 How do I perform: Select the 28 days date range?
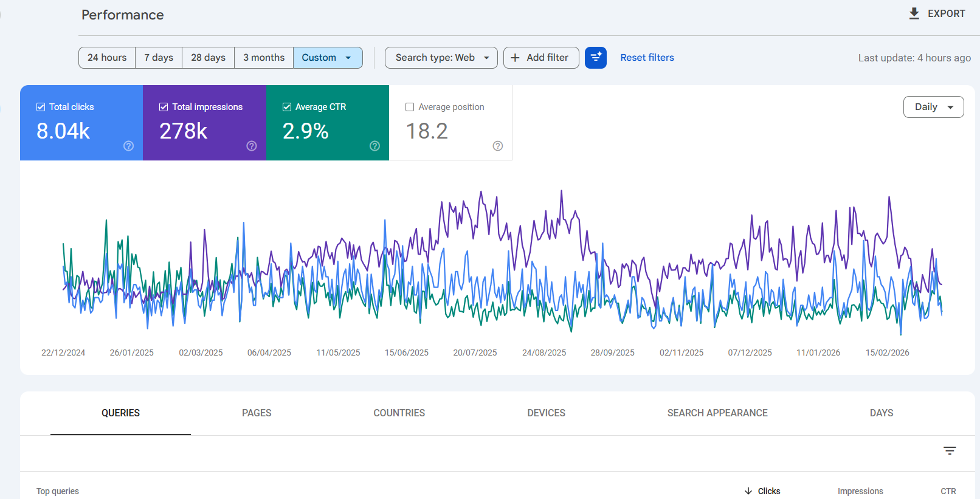tap(208, 58)
